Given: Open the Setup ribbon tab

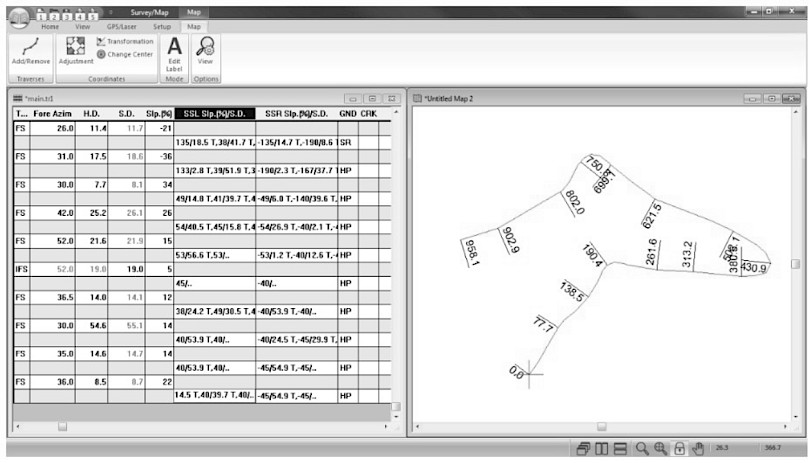Looking at the screenshot, I should [x=162, y=26].
